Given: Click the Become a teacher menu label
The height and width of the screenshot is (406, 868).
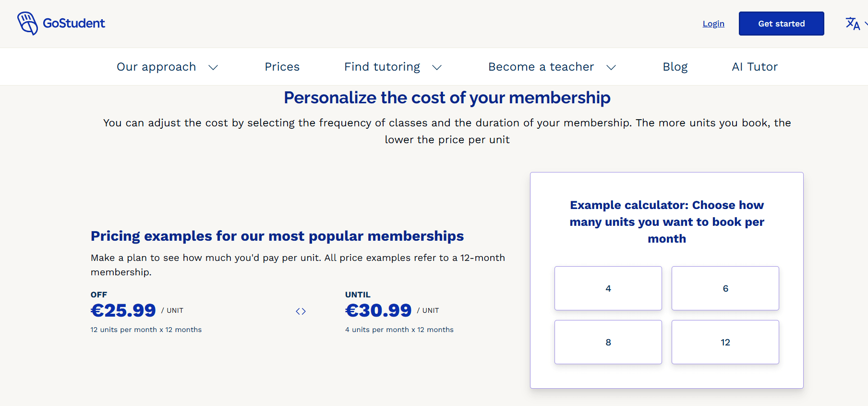Looking at the screenshot, I should click(541, 67).
